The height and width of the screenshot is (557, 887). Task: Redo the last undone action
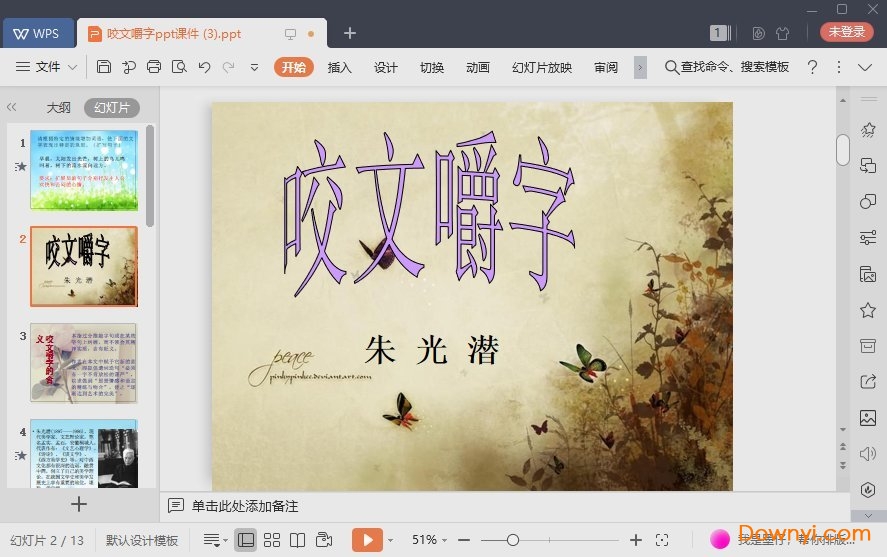pos(229,67)
